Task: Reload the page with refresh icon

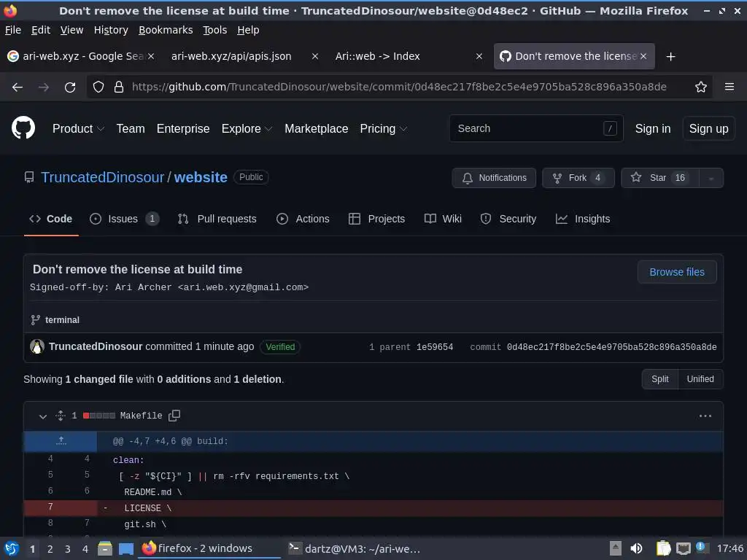Action: pyautogui.click(x=70, y=87)
